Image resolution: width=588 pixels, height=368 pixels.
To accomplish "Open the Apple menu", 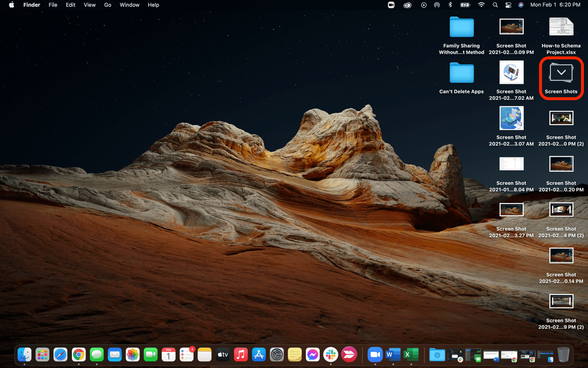I will click(11, 5).
